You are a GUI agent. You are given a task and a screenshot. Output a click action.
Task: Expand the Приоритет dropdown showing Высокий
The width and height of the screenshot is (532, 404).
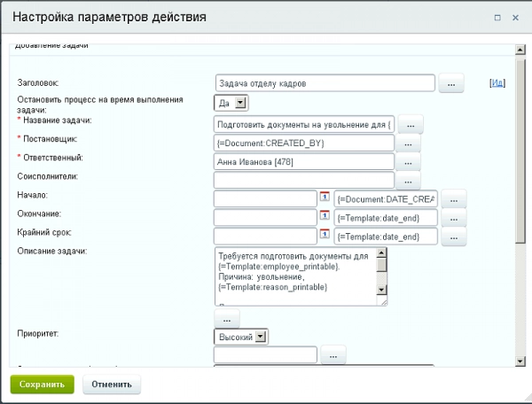(241, 337)
